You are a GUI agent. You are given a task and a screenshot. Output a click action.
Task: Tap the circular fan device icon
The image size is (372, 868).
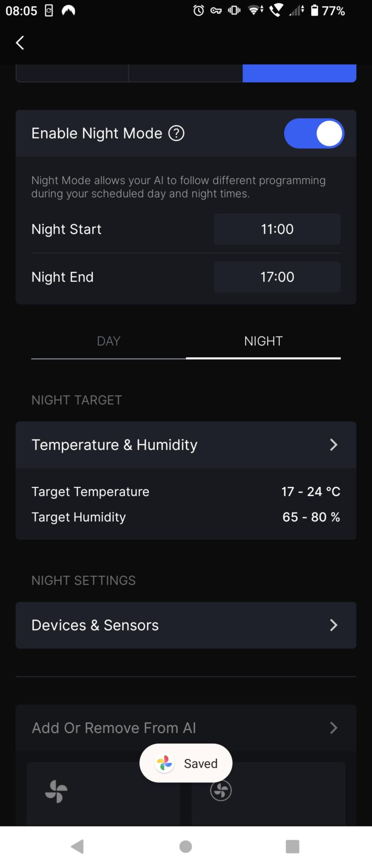(x=221, y=791)
